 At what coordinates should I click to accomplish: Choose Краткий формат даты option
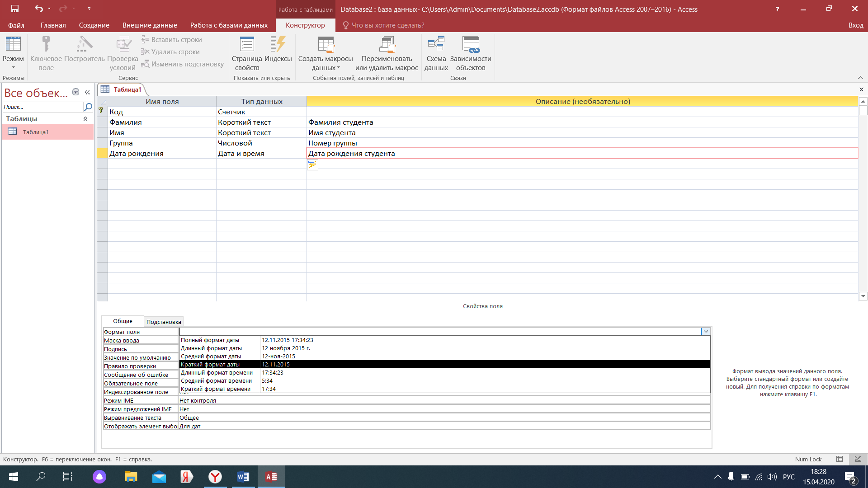[x=445, y=365]
